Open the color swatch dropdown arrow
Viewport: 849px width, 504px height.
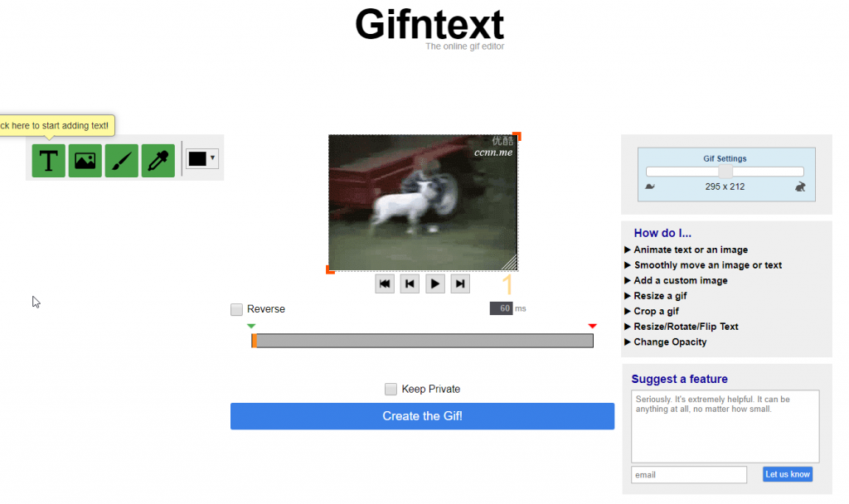[x=212, y=158]
